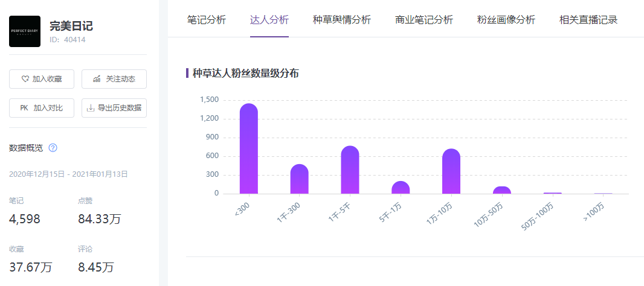The width and height of the screenshot is (644, 286).
Task: Click the 种草达人粉丝数量级分布 heading
Action: 245,74
